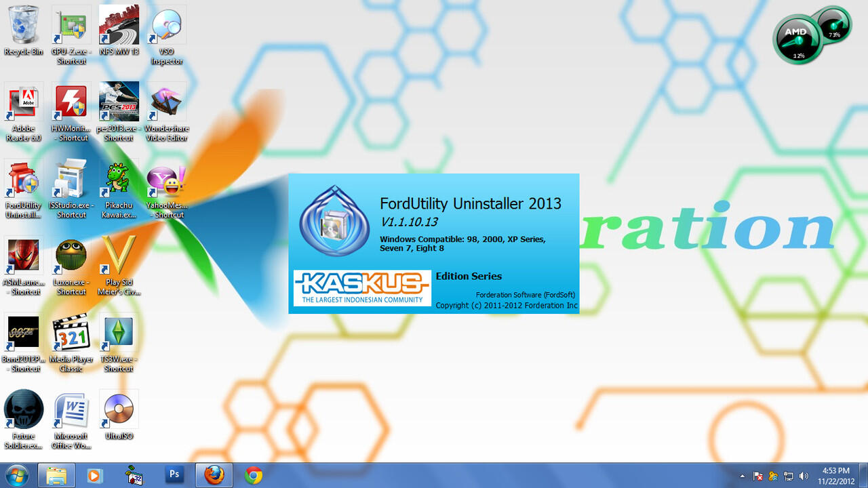868x488 pixels.
Task: Select the Adobe Reader 6.0 icon
Action: (24, 112)
